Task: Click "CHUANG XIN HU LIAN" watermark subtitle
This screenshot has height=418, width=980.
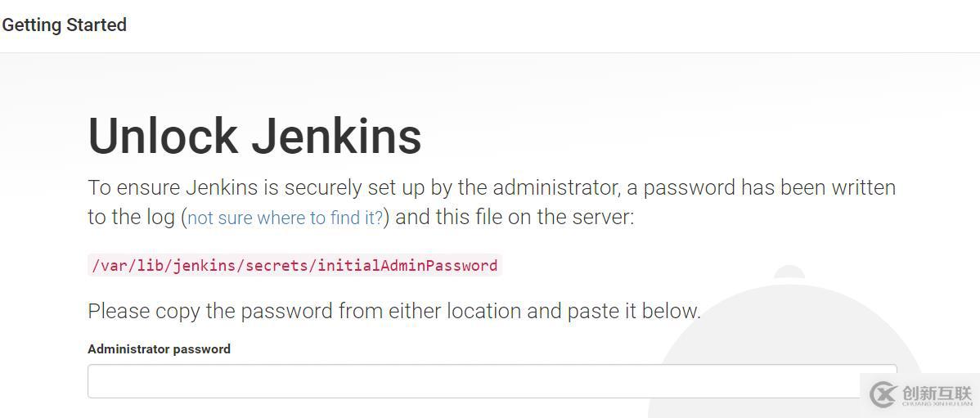Action: pyautogui.click(x=937, y=403)
